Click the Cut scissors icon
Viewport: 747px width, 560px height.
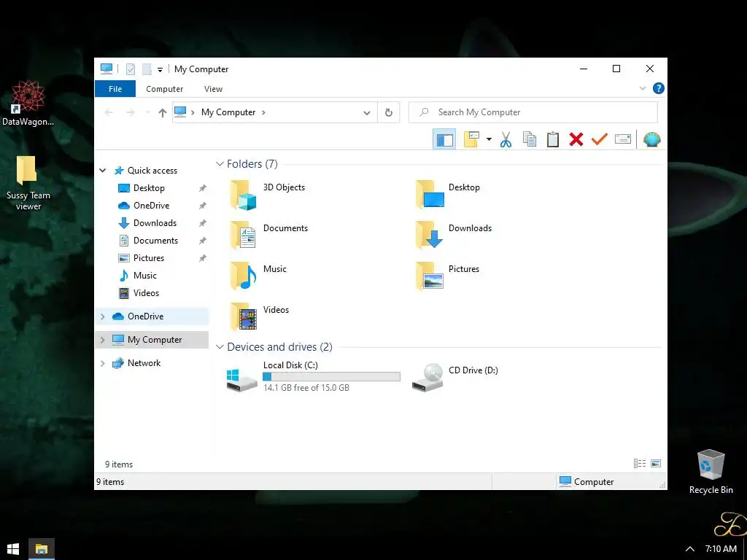point(506,139)
